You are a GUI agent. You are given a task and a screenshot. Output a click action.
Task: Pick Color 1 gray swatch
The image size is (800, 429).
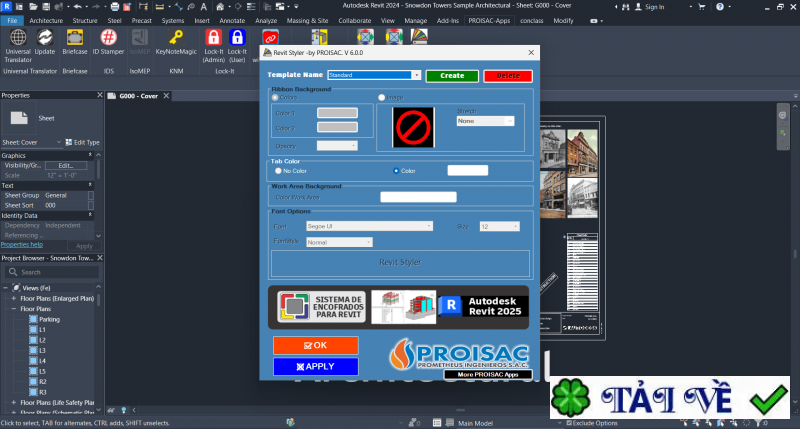(337, 113)
